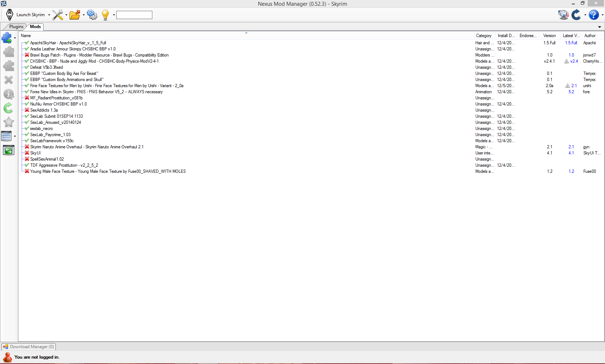Toggle Young Male Face Texture red X
The width and height of the screenshot is (605, 364).
[27, 171]
